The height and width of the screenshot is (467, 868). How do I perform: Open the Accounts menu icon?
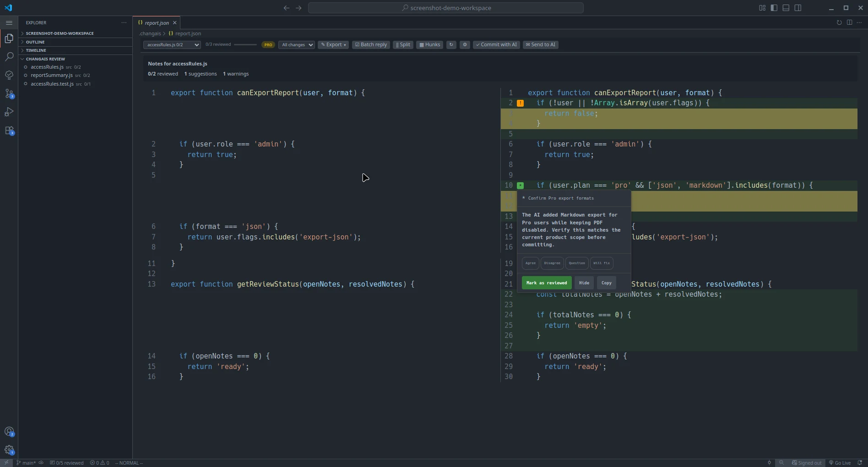click(9, 431)
